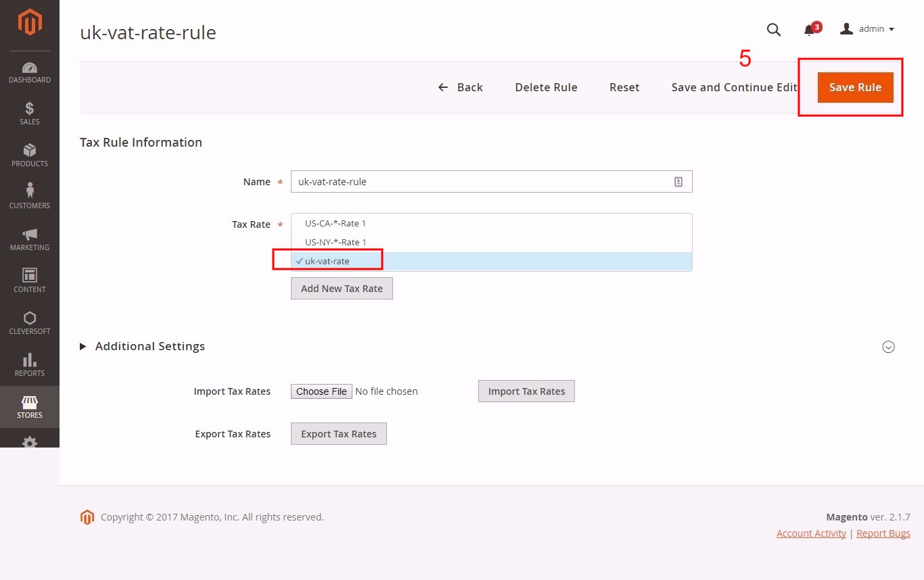This screenshot has width=924, height=580.
Task: Open the admin search magnifier
Action: point(774,30)
